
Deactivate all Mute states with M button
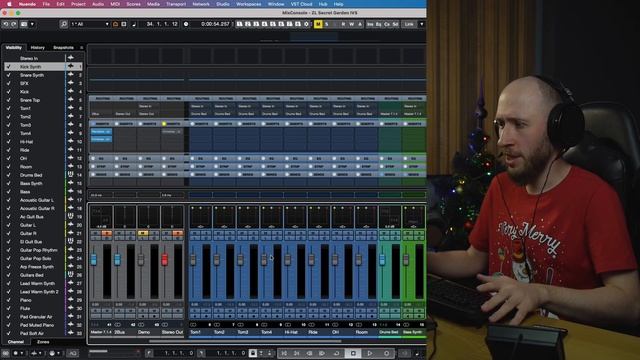pyautogui.click(x=318, y=24)
